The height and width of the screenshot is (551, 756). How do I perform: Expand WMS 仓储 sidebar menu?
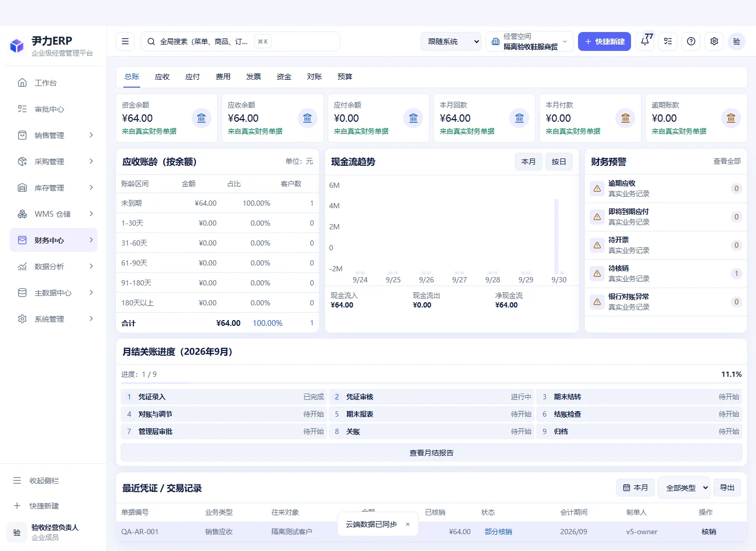point(54,214)
